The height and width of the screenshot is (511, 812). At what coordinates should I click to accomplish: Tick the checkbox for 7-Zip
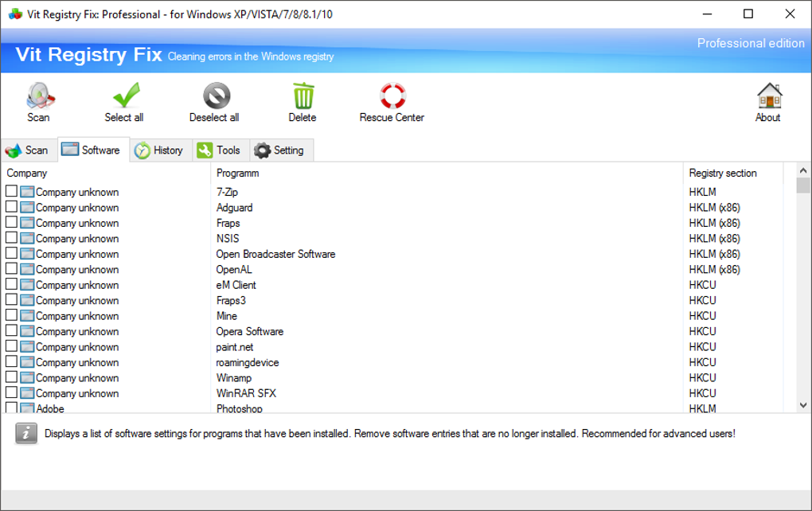pyautogui.click(x=11, y=191)
